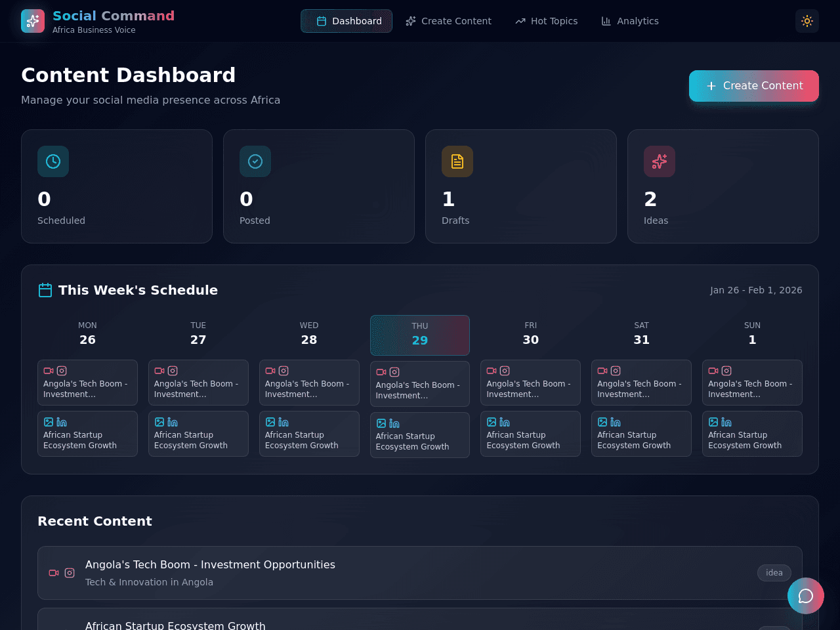Select the highlighted Thursday 29 day header
This screenshot has height=630, width=840.
coord(420,335)
